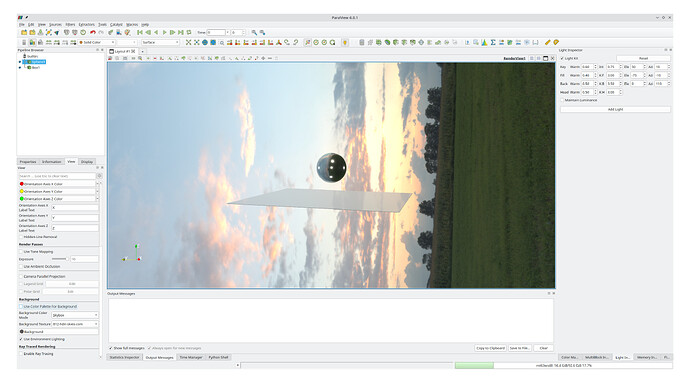This screenshot has height=388, width=690.
Task: Click the yellow lightbulb toolbar icon
Action: [345, 42]
